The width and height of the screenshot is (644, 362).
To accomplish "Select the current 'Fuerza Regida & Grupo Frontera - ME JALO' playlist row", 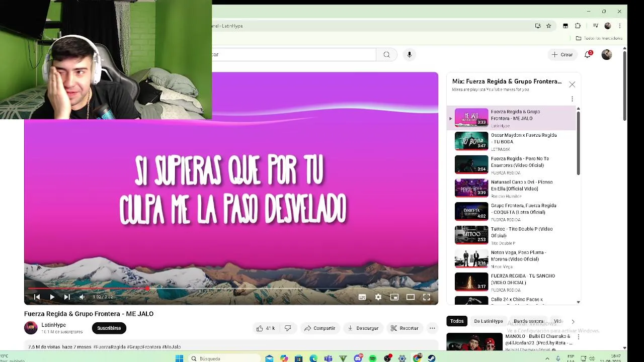I will 511,118.
